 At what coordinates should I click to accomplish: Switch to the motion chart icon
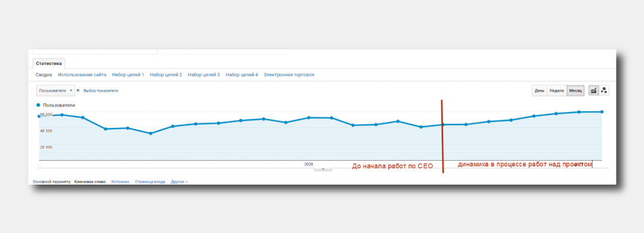point(604,90)
